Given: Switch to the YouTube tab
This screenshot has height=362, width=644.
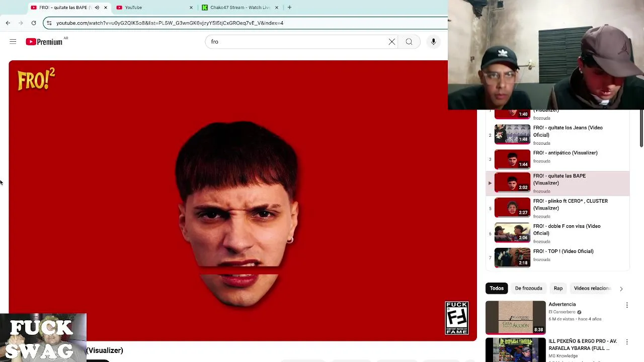Looking at the screenshot, I should 154,8.
